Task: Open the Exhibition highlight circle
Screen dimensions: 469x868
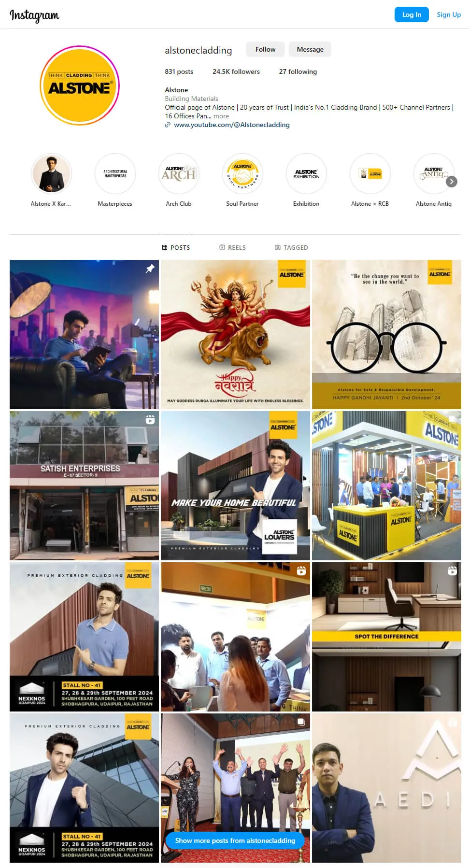Action: [306, 174]
